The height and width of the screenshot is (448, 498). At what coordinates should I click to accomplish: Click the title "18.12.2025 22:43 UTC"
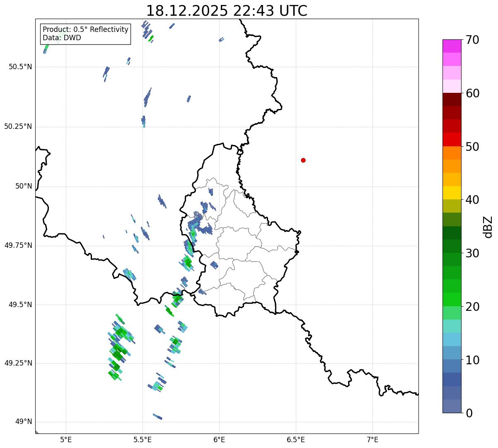coord(227,11)
